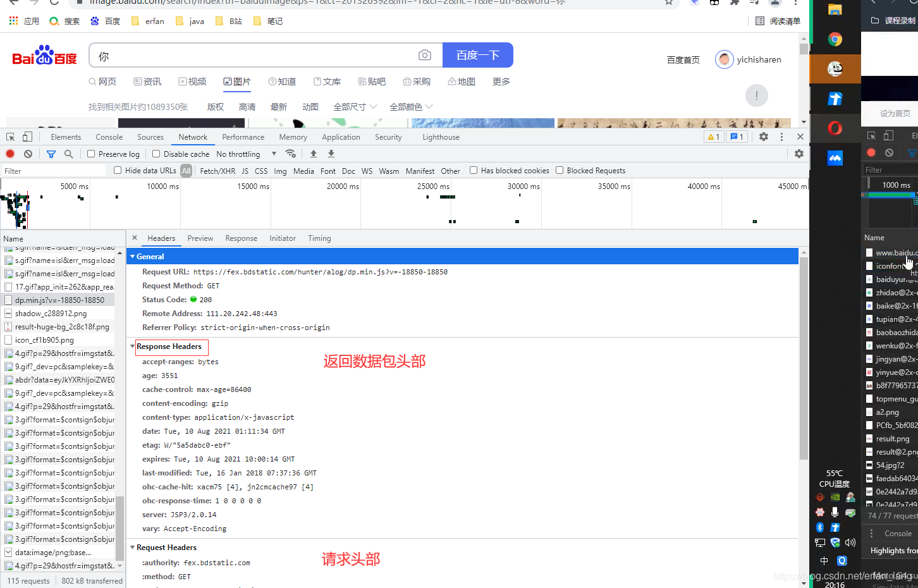Open reading list in bookmarks bar
This screenshot has width=918, height=588.
pyautogui.click(x=778, y=21)
